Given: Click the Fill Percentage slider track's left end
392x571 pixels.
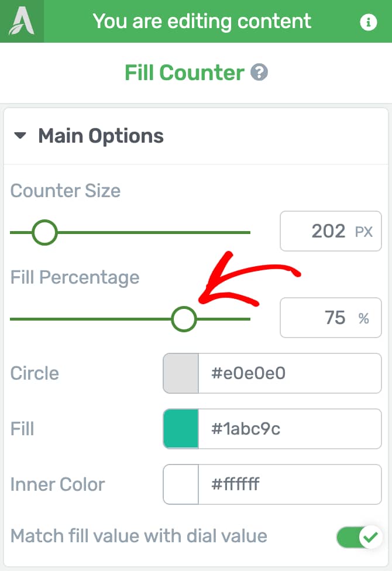Looking at the screenshot, I should (x=13, y=319).
